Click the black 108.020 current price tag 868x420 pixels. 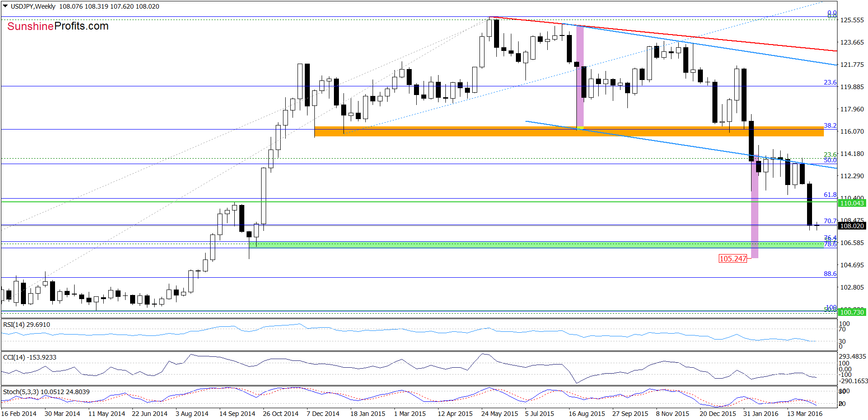tap(852, 226)
